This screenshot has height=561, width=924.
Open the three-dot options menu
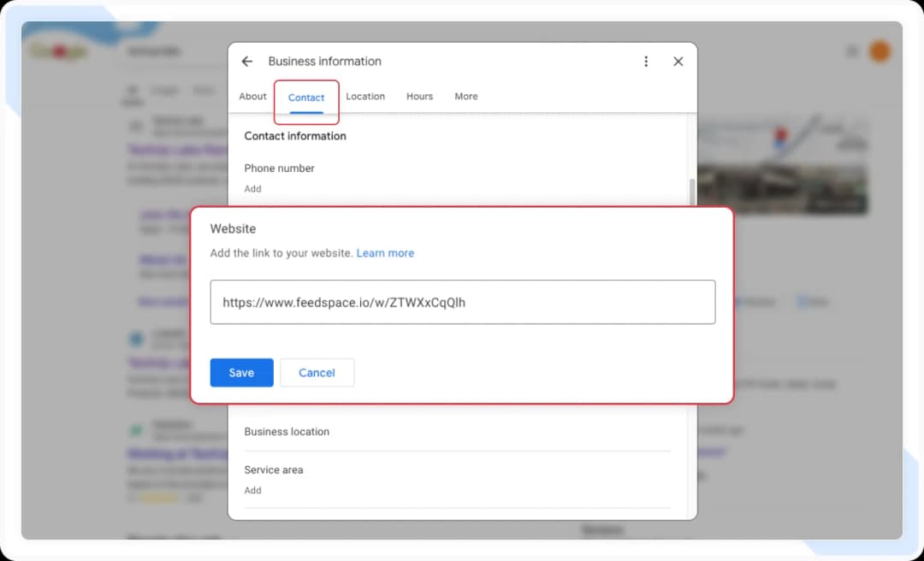[646, 61]
